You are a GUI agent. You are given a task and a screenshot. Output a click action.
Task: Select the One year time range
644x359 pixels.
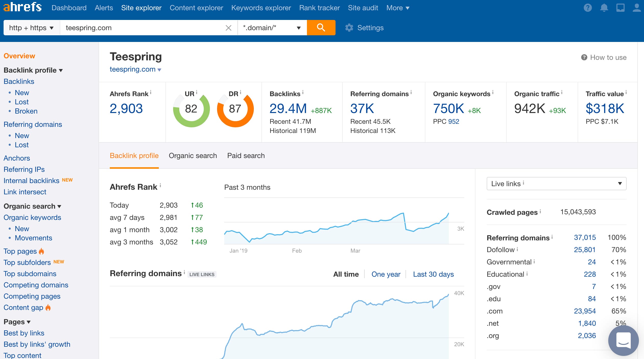(x=385, y=274)
